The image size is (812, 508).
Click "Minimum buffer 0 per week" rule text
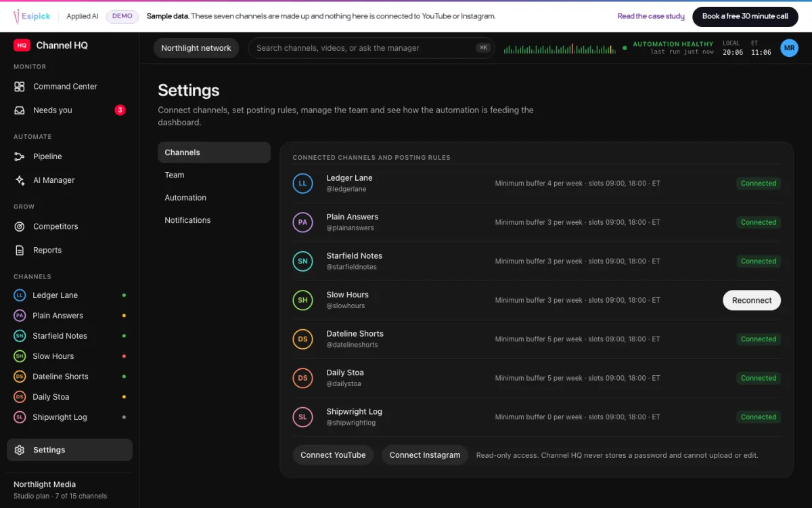tap(539, 417)
